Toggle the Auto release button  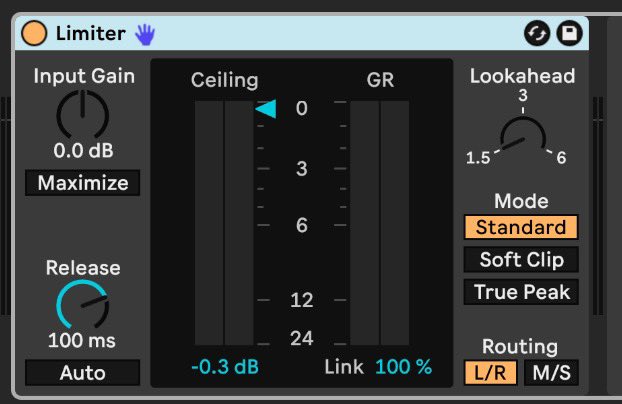tap(83, 373)
